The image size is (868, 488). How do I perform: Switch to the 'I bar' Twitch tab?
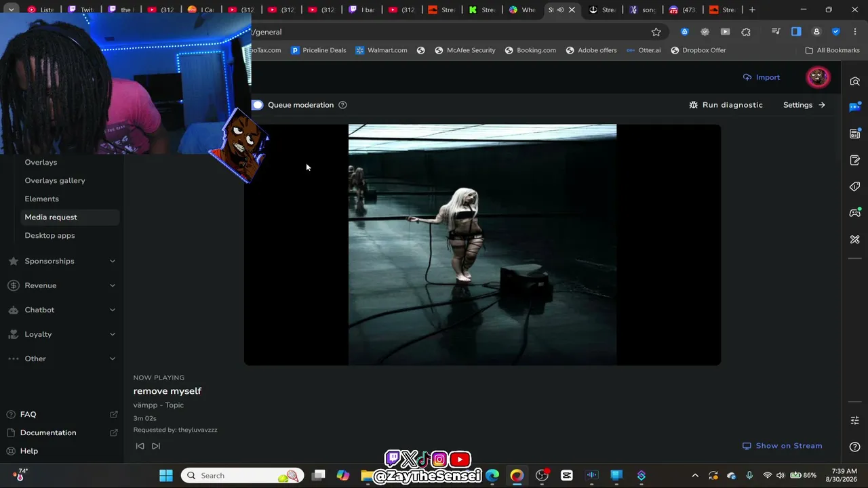(x=361, y=10)
